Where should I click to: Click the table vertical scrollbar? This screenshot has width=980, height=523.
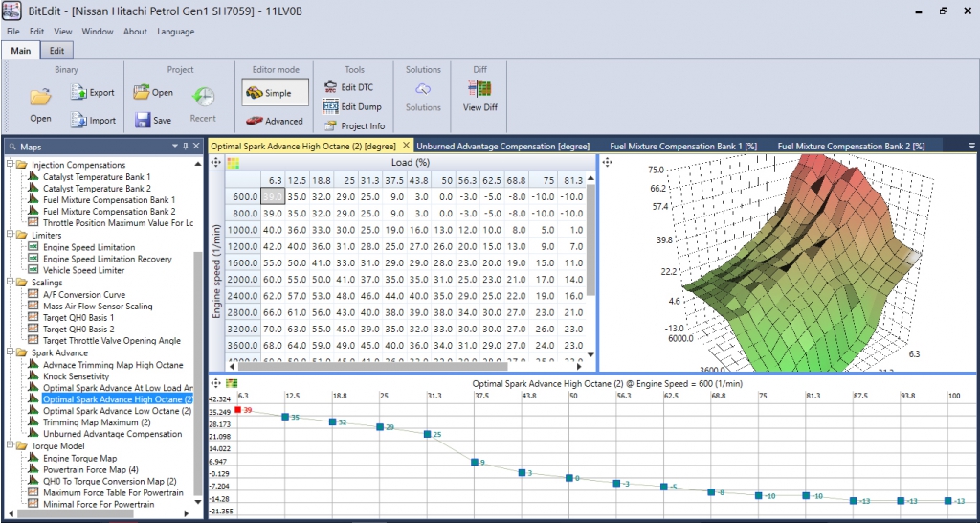591,240
